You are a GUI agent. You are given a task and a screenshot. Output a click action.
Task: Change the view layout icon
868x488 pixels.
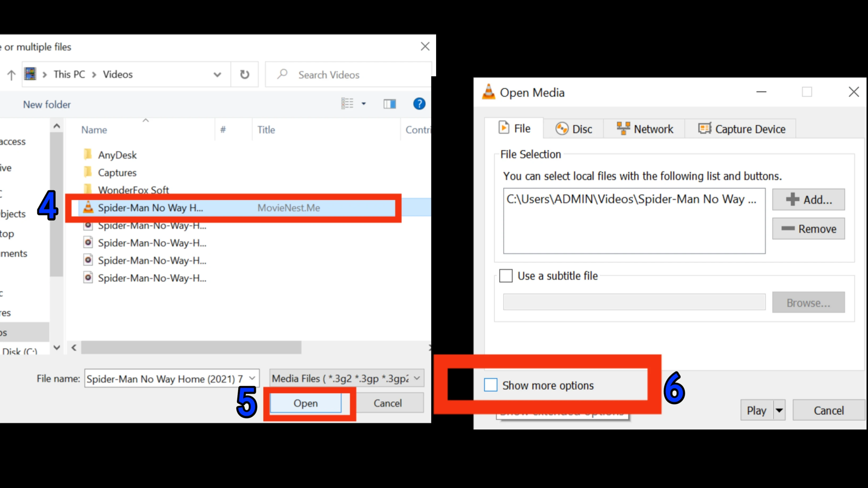(x=347, y=104)
